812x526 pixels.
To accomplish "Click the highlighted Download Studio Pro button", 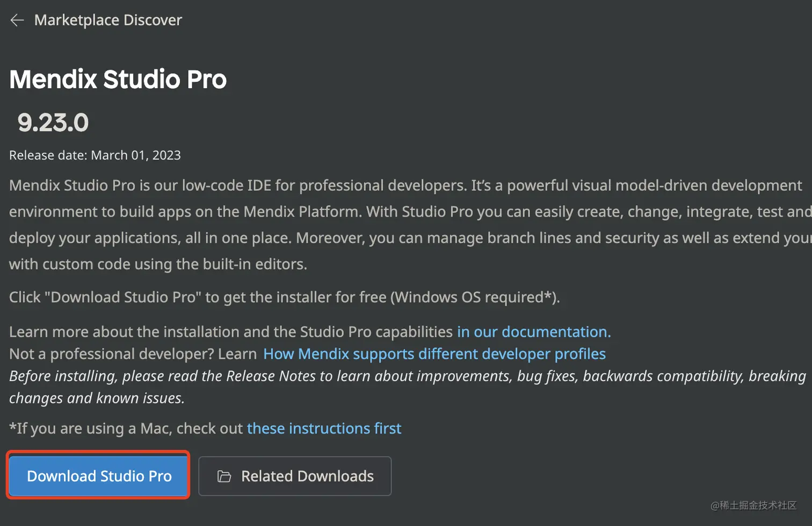I will coord(98,476).
